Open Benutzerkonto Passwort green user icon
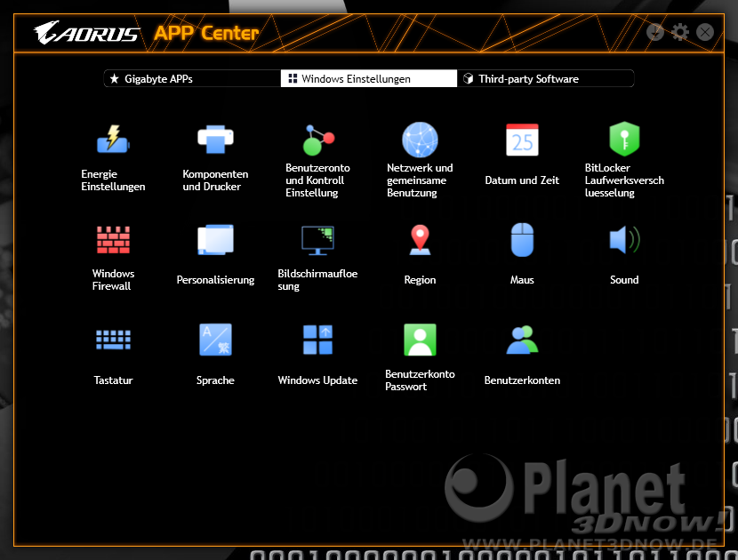This screenshot has height=560, width=738. pyautogui.click(x=420, y=340)
